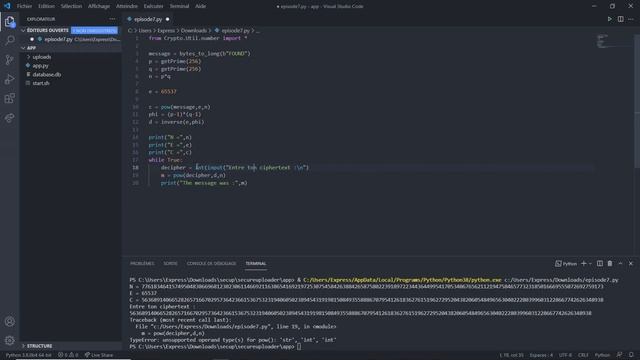Switch to the SORTIE panel tab
This screenshot has height=360, width=640.
point(171,264)
